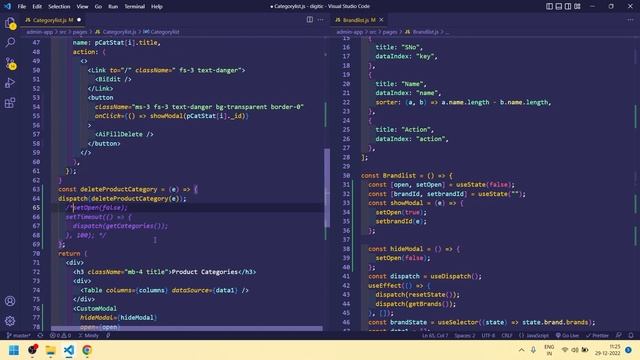Open the clock showing 11:25

[x=608, y=350]
